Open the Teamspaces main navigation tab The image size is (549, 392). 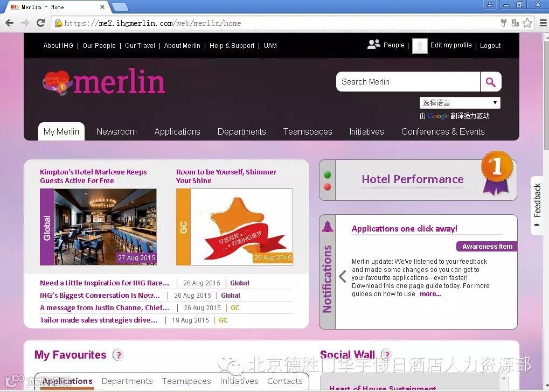point(308,131)
